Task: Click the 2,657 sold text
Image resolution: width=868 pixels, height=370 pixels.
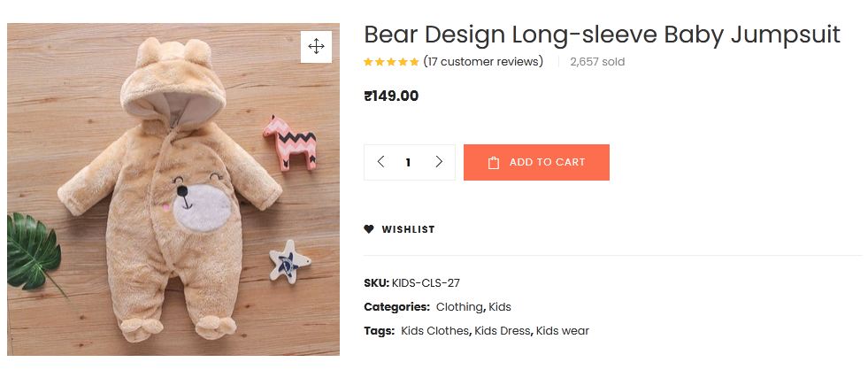Action: tap(597, 62)
